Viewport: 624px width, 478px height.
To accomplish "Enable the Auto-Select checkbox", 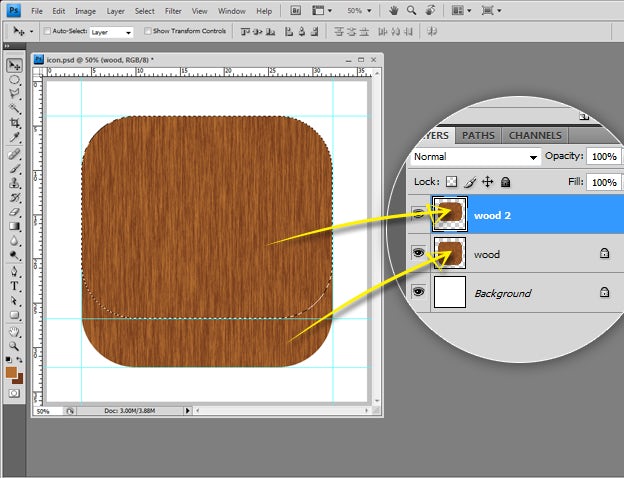I will pyautogui.click(x=47, y=31).
